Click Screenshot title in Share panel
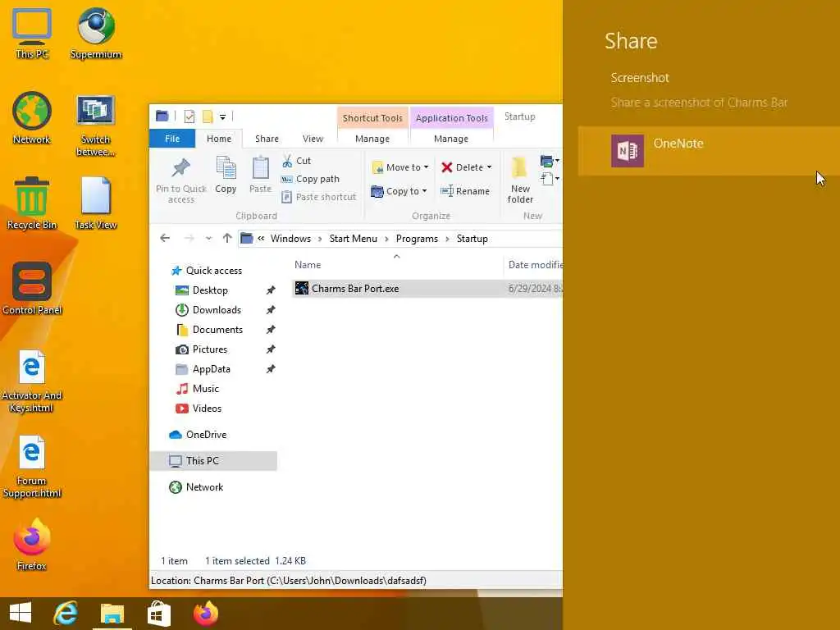Screen dimensions: 840x630 [640, 78]
